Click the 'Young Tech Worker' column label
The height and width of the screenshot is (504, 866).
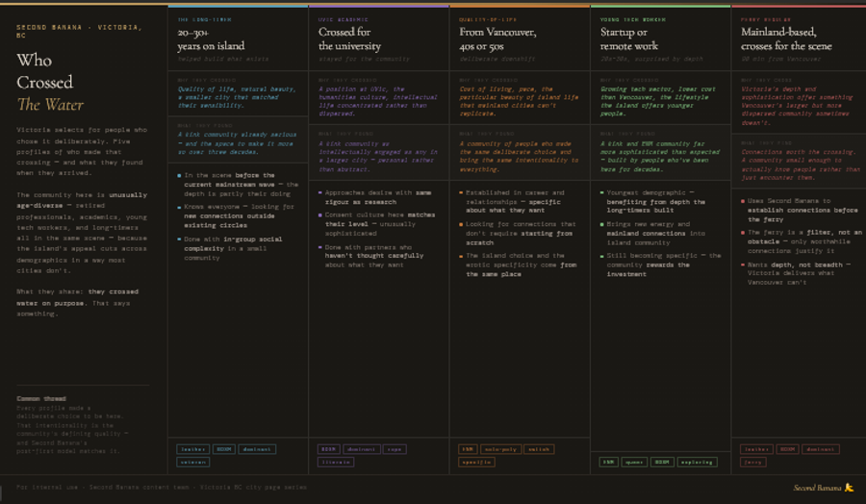pyautogui.click(x=633, y=19)
